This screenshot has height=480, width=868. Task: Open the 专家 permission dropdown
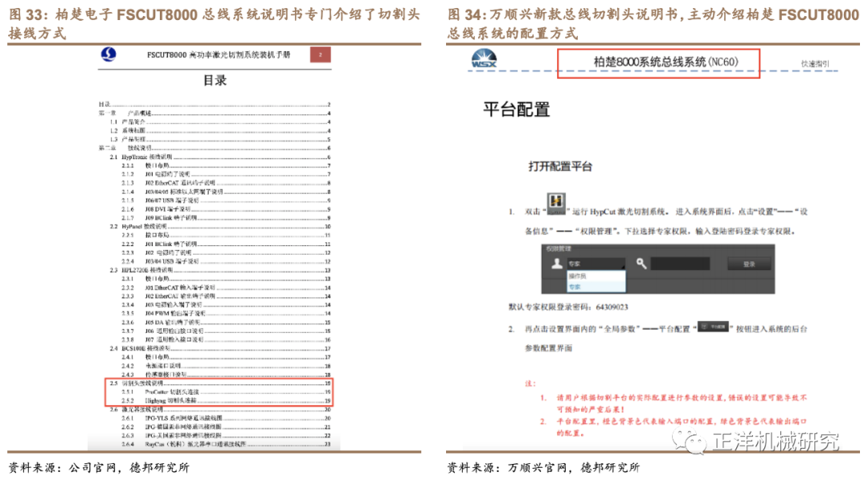pyautogui.click(x=596, y=264)
